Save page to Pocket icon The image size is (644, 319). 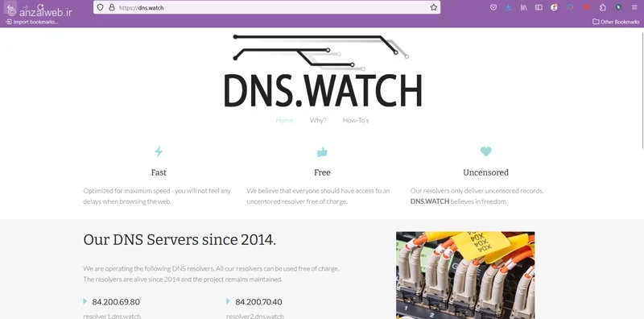493,7
